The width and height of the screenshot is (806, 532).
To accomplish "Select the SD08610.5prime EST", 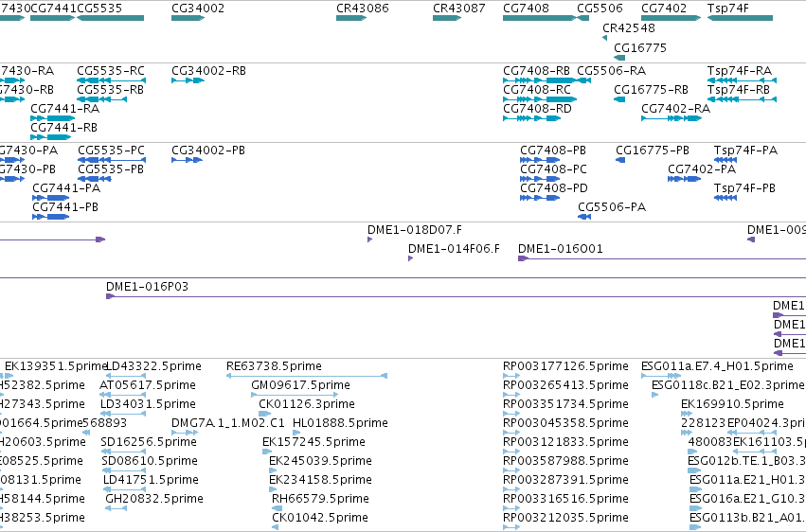I will point(124,470).
